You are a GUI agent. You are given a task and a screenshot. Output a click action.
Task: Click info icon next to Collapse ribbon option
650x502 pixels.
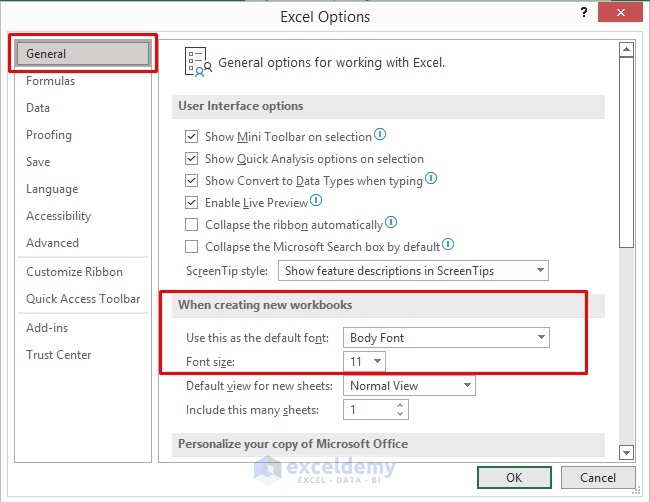click(x=391, y=223)
